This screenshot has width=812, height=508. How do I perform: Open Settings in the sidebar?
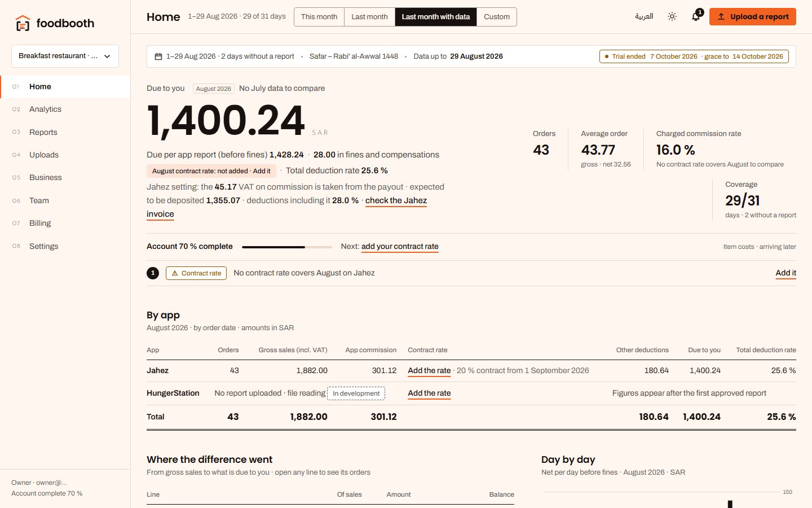65,246
